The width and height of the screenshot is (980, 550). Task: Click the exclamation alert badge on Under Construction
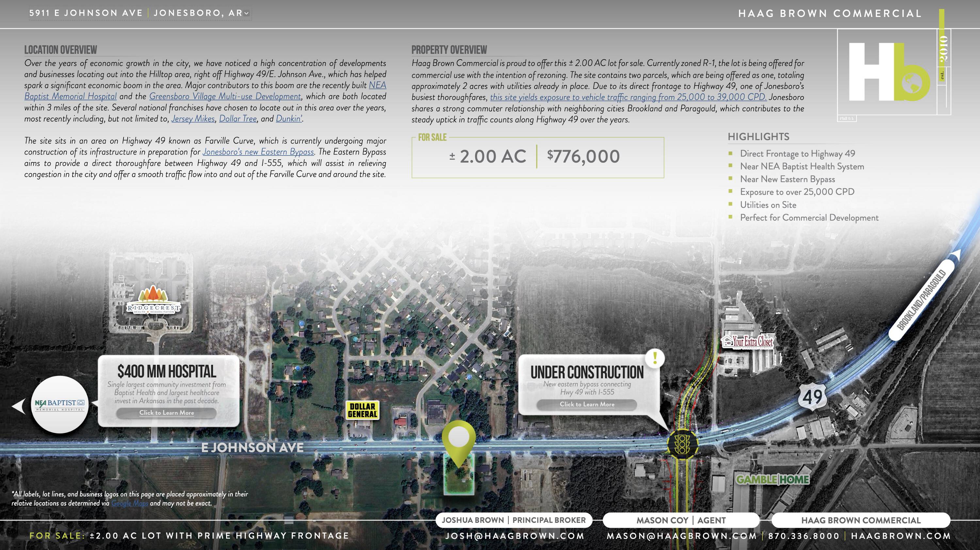click(x=655, y=358)
